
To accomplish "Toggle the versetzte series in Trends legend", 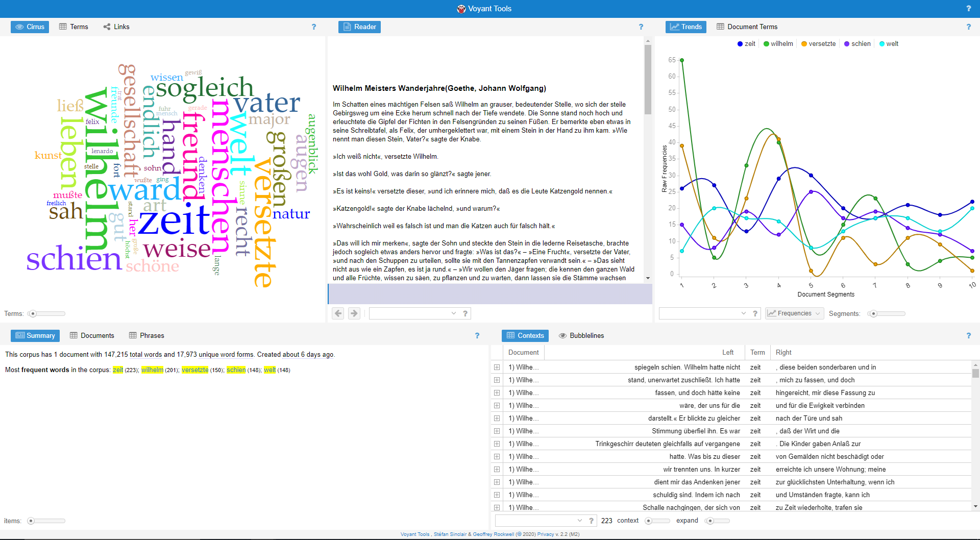I will coord(818,44).
